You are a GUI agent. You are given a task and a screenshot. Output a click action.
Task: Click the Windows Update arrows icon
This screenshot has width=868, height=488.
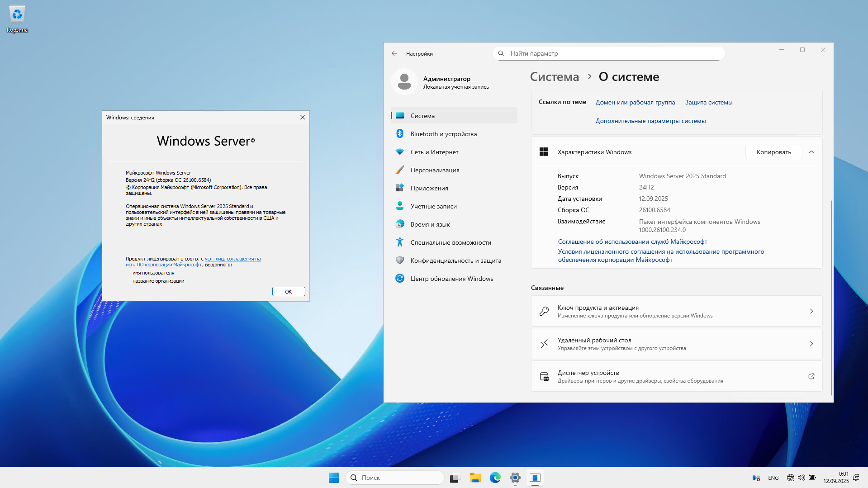[x=400, y=278]
